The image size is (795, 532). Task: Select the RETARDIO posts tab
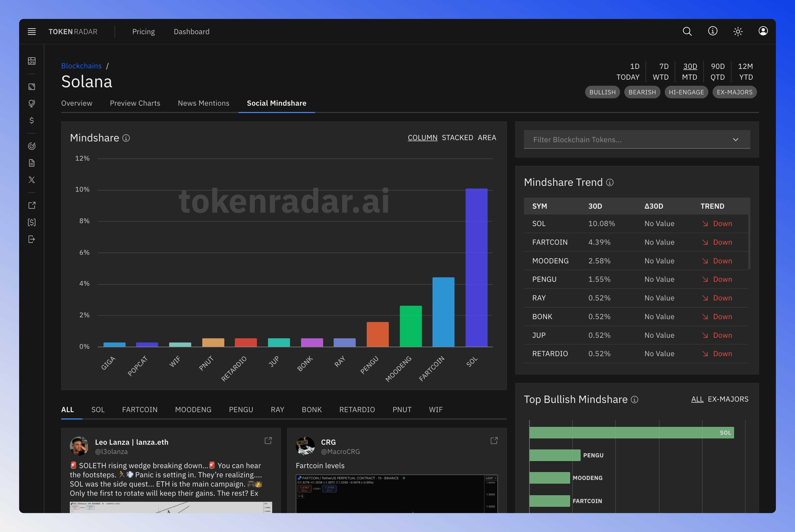pos(357,410)
